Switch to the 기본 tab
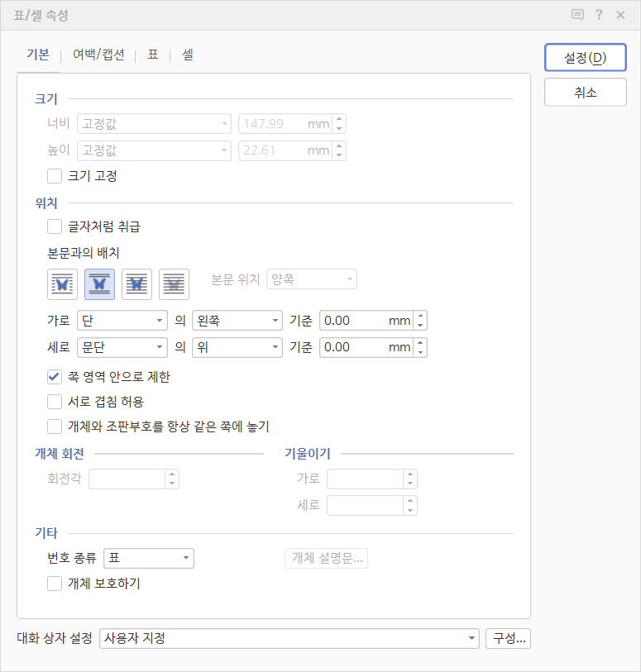Image resolution: width=641 pixels, height=672 pixels. (x=38, y=55)
